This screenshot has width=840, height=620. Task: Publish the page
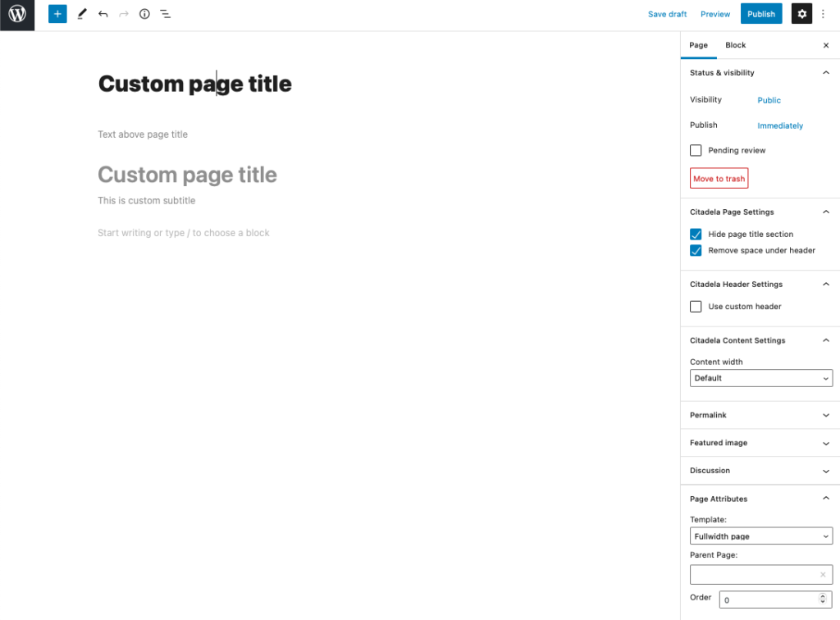(x=761, y=14)
